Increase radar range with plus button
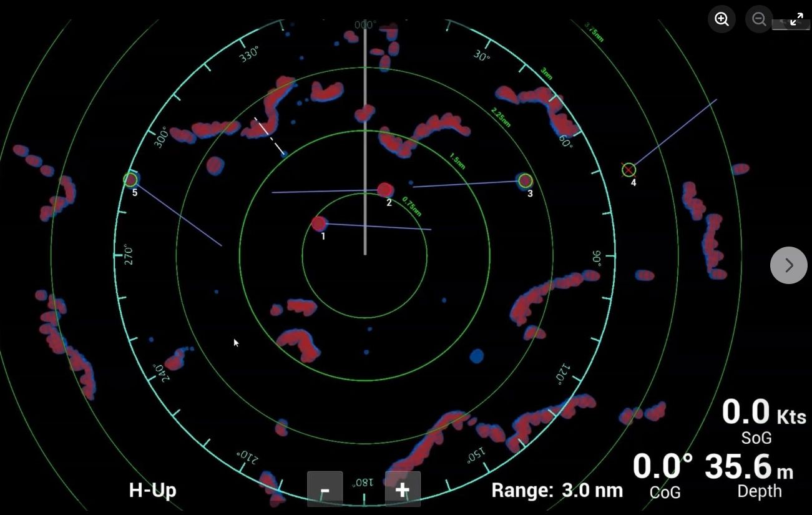 click(403, 489)
